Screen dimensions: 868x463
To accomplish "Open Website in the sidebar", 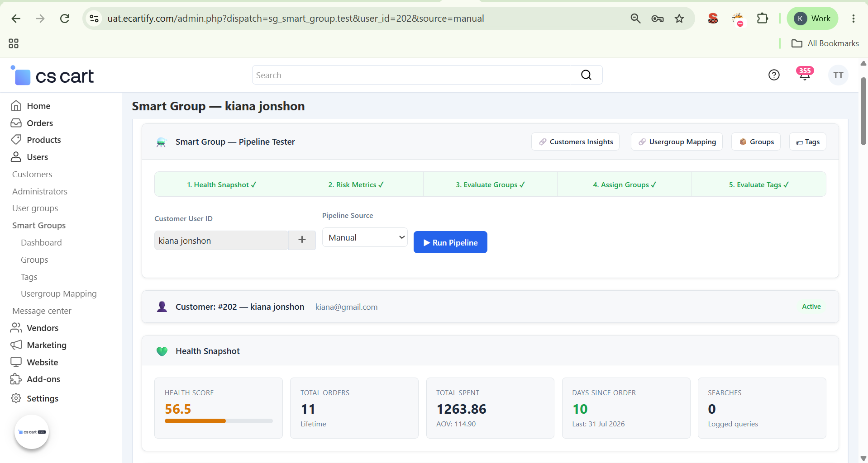I will pos(42,362).
